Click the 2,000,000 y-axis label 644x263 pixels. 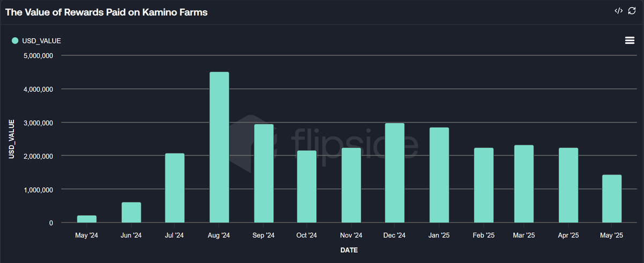point(38,156)
